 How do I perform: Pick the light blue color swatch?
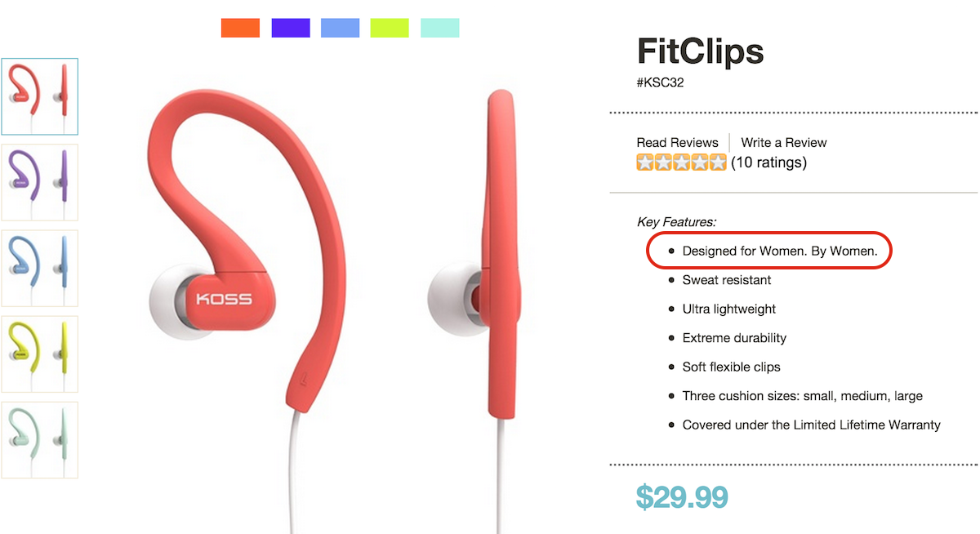341,28
